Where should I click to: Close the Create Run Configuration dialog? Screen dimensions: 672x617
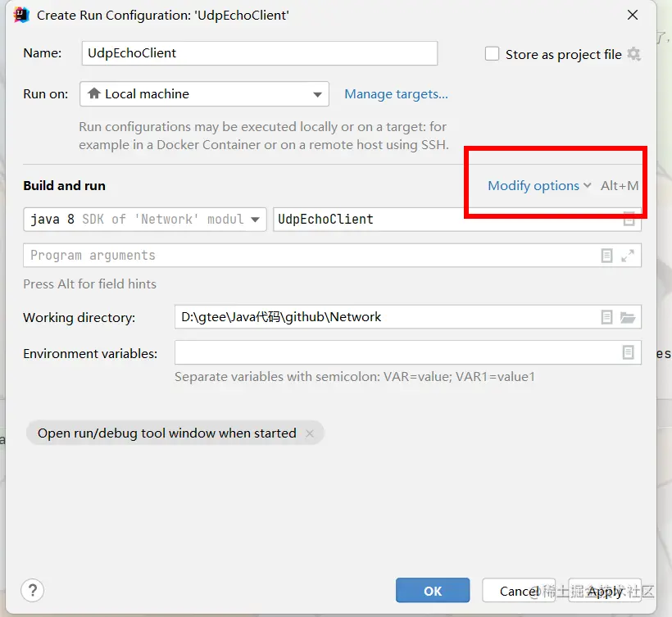point(633,15)
